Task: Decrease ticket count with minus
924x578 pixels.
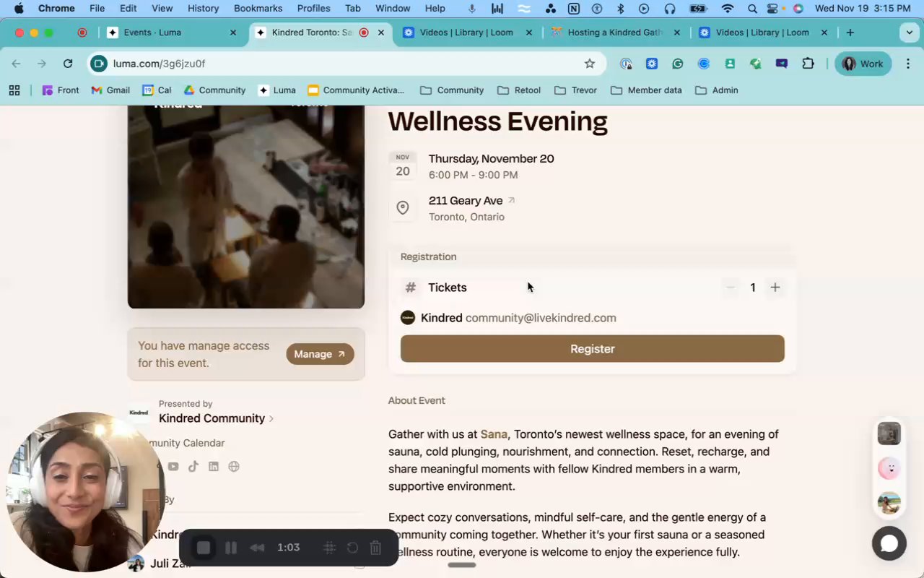Action: pyautogui.click(x=730, y=288)
